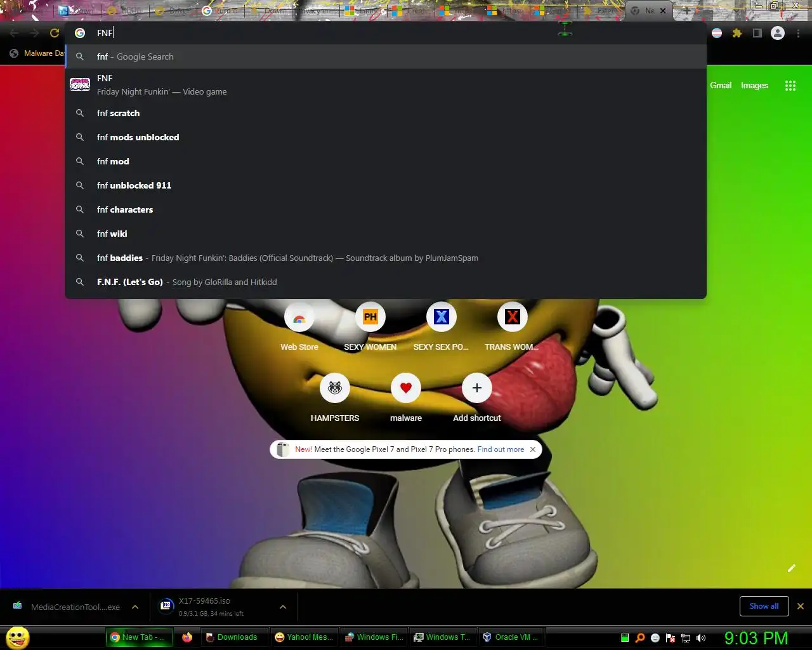This screenshot has width=812, height=650.
Task: Open the Windows T... taskbar button
Action: (x=442, y=637)
